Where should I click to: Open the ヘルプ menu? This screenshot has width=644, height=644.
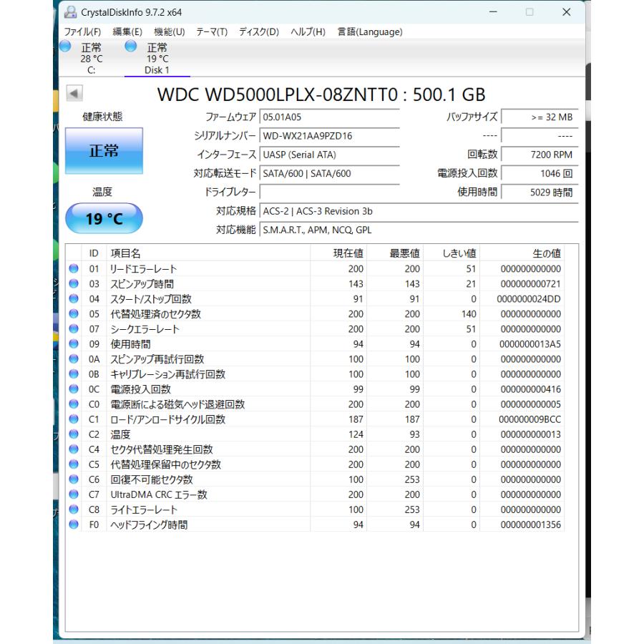pos(306,31)
